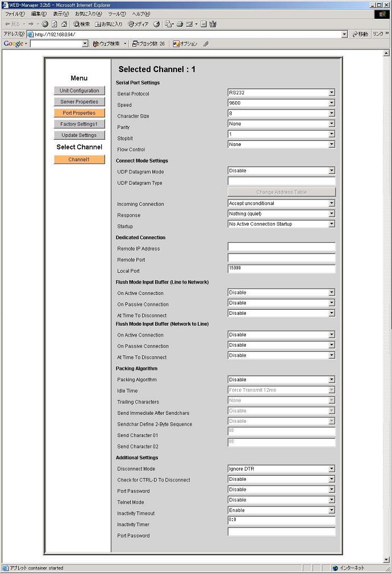Click the bottom Port Password text field

coord(281,531)
